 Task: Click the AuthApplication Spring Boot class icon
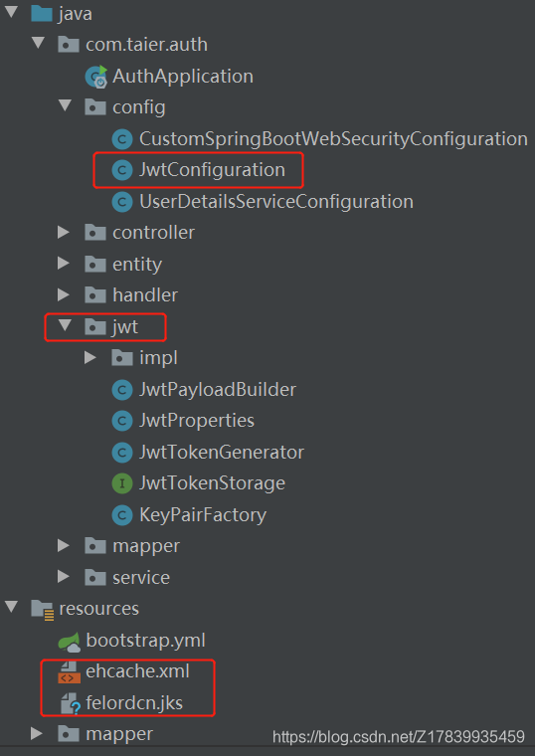[95, 77]
